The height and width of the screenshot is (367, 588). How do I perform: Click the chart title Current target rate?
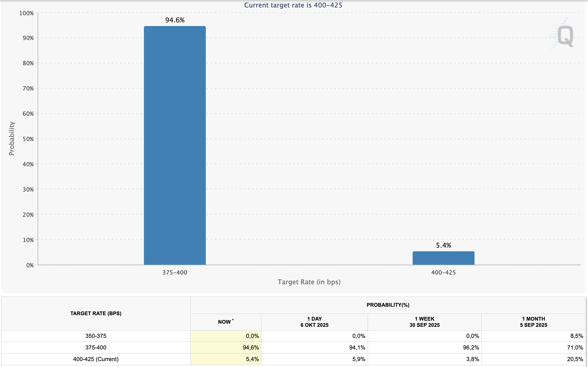pyautogui.click(x=293, y=5)
